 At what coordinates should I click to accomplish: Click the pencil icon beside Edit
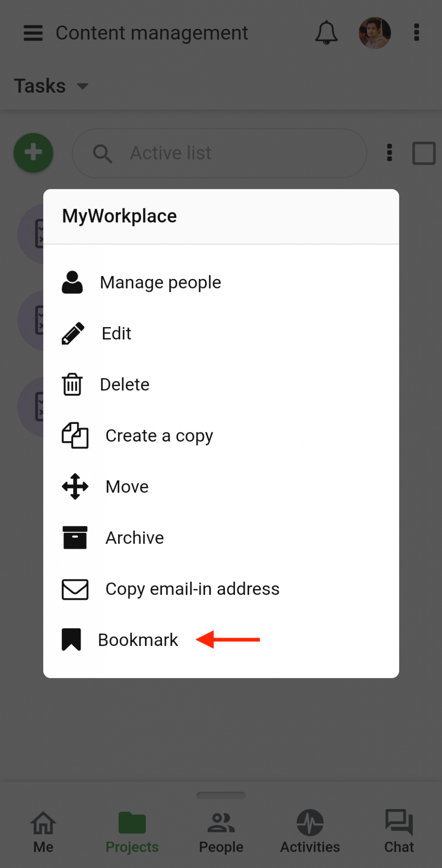[x=73, y=334]
